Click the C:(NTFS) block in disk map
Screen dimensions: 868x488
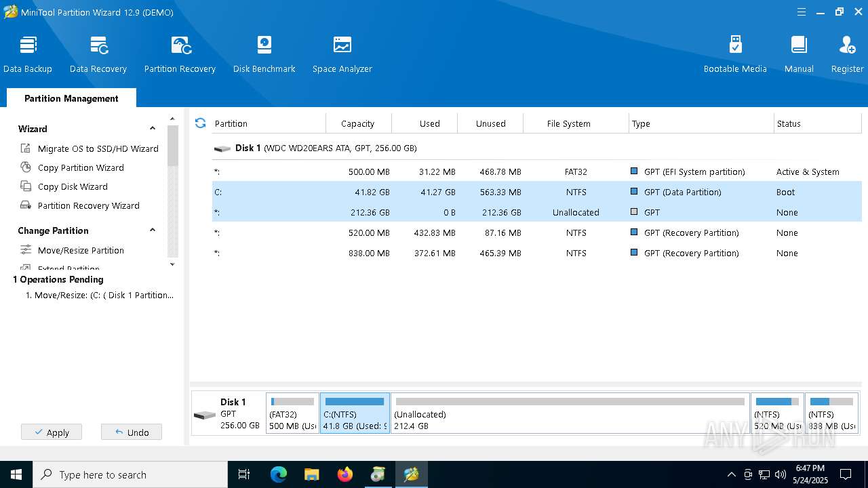coord(355,413)
